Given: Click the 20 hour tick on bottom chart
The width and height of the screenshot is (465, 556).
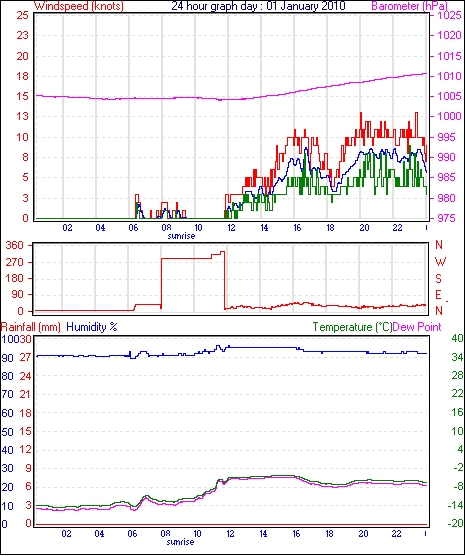Looking at the screenshot, I should click(x=363, y=534).
